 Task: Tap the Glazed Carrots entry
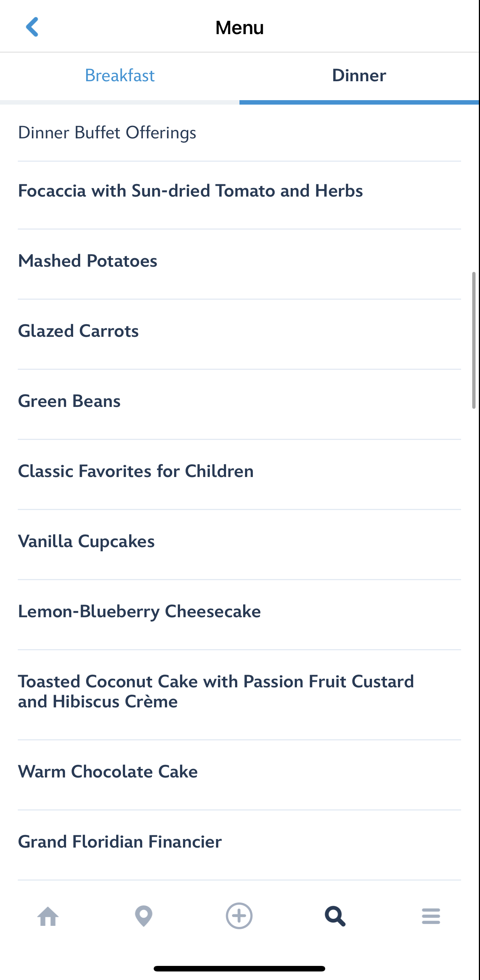point(78,331)
